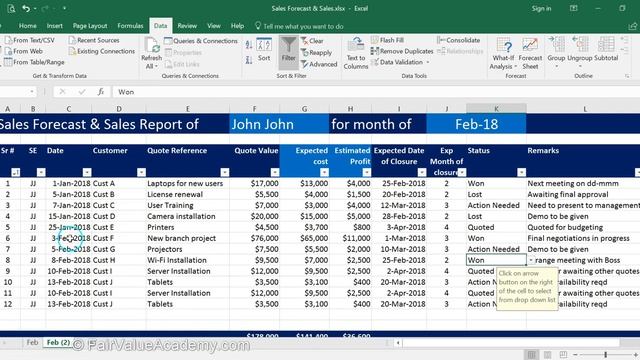The image size is (640, 360).
Task: Open What-If Analysis menu
Action: [503, 53]
